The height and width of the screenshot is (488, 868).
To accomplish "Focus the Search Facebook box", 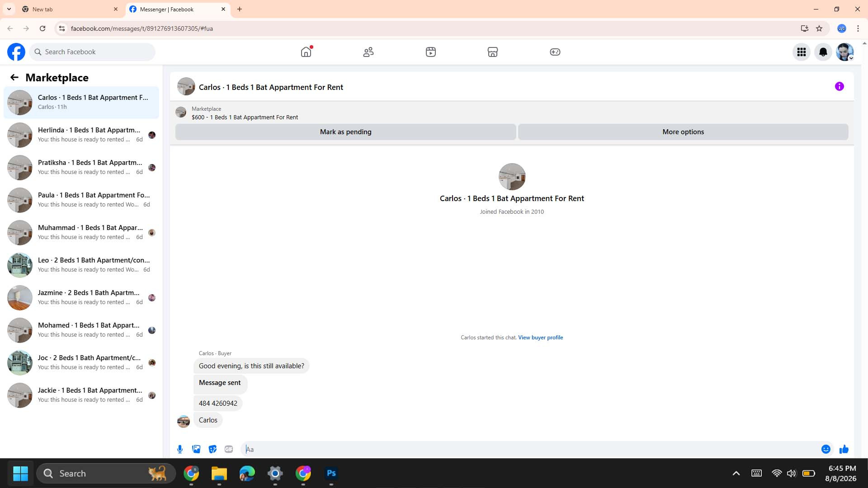I will pyautogui.click(x=93, y=52).
